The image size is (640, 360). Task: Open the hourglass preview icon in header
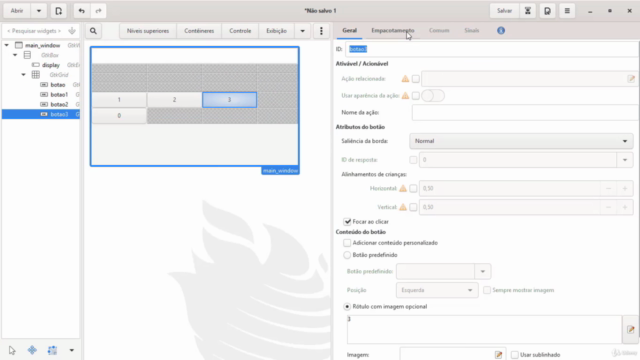point(528,11)
